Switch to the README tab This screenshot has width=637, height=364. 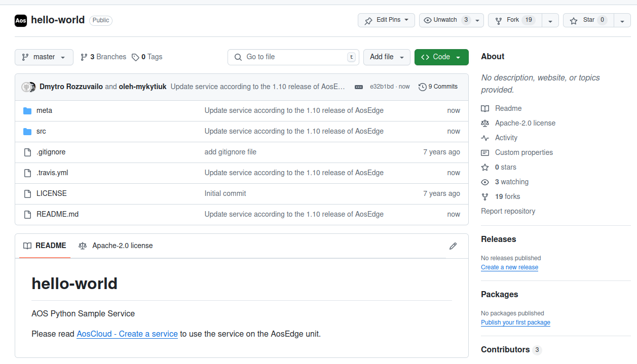44,246
